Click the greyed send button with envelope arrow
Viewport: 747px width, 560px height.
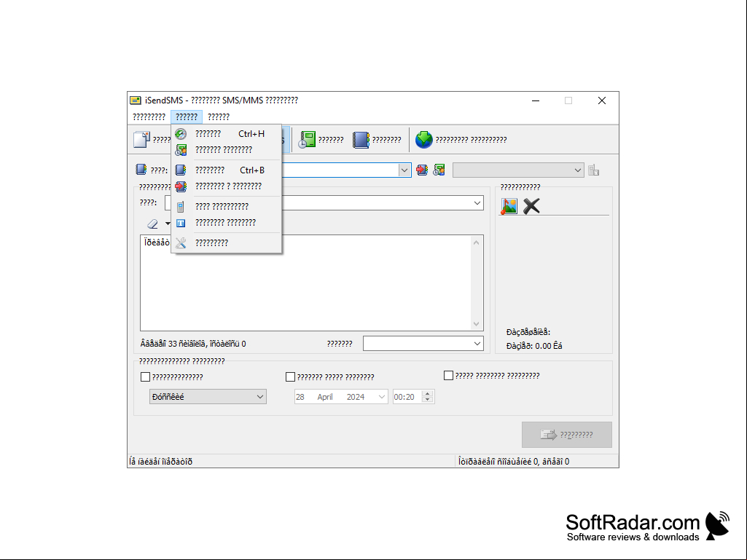pos(567,435)
